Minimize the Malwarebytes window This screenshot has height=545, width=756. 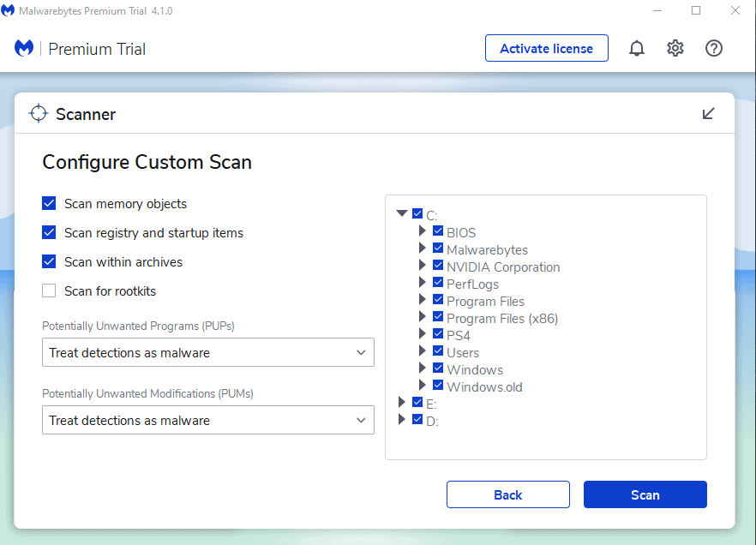point(657,10)
